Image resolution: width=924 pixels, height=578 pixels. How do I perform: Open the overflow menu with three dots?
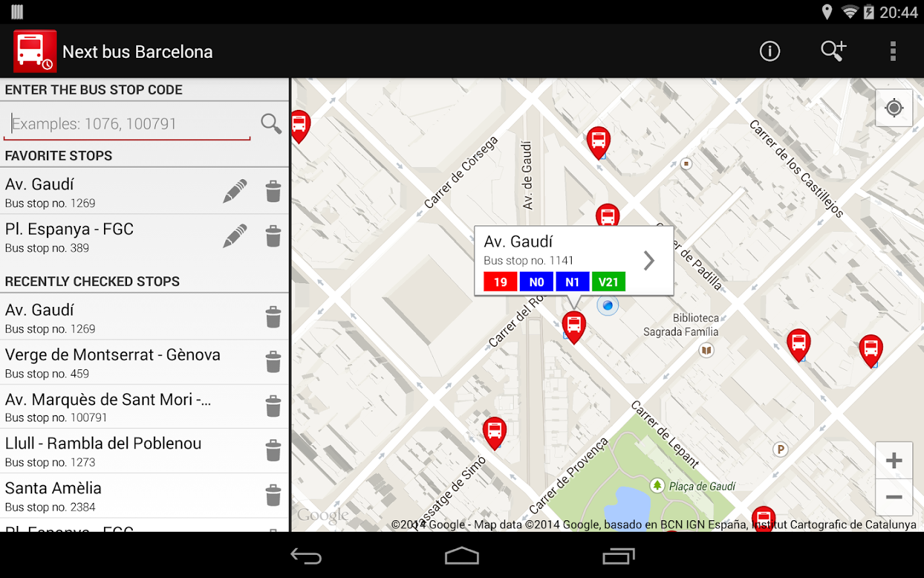(894, 51)
